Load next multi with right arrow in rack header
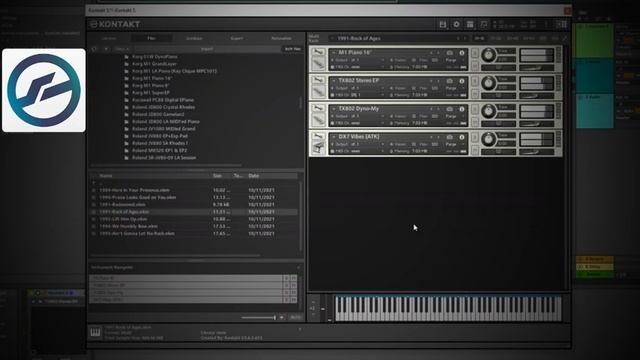 tap(465, 38)
